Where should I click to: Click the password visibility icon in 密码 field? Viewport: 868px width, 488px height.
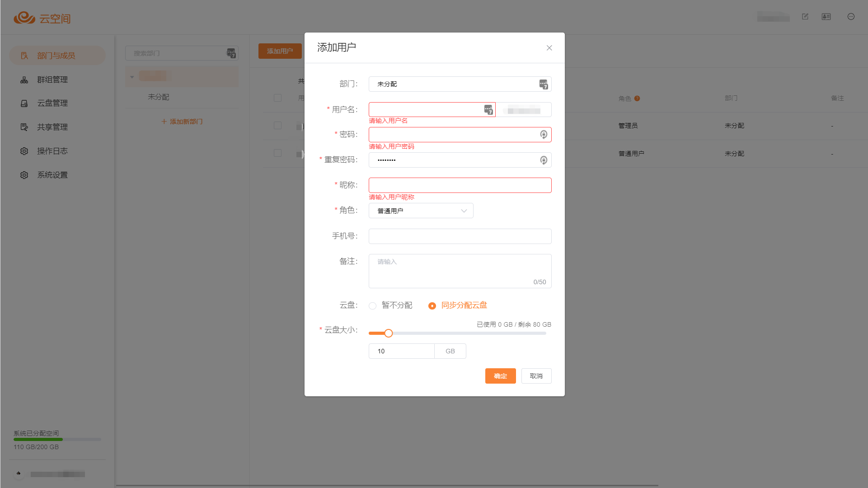point(544,135)
